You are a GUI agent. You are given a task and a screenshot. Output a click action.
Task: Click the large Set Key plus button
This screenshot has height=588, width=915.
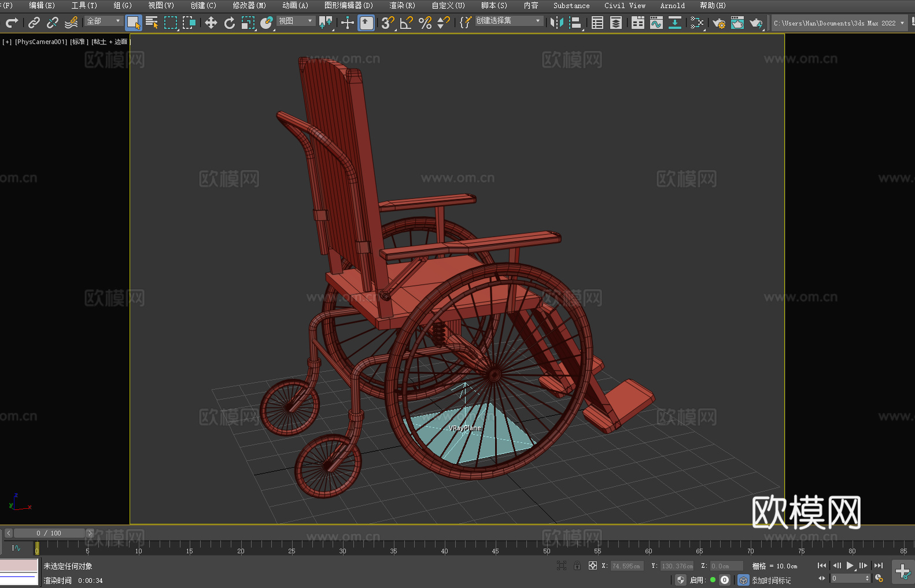coord(903,572)
